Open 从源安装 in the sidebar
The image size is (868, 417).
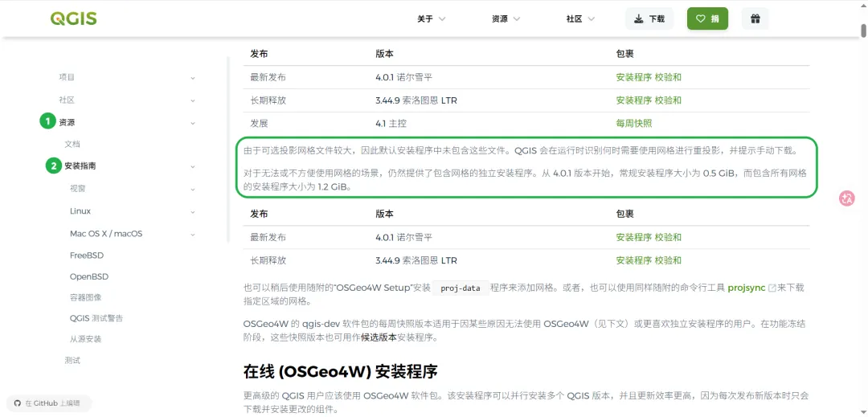coord(86,339)
